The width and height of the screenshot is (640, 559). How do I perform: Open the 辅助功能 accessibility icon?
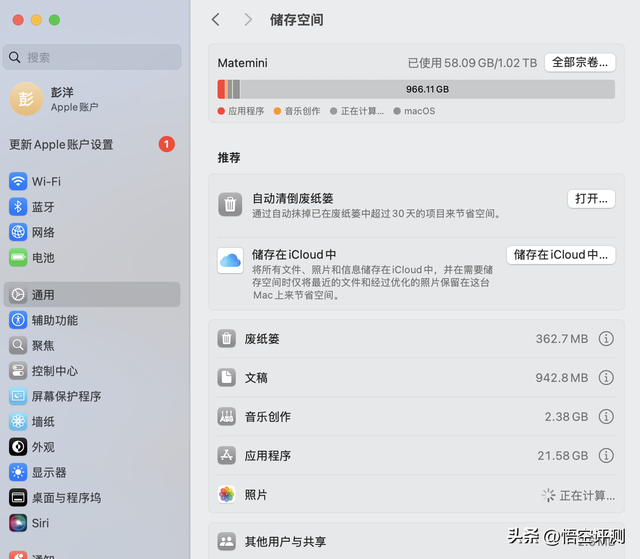tap(18, 320)
